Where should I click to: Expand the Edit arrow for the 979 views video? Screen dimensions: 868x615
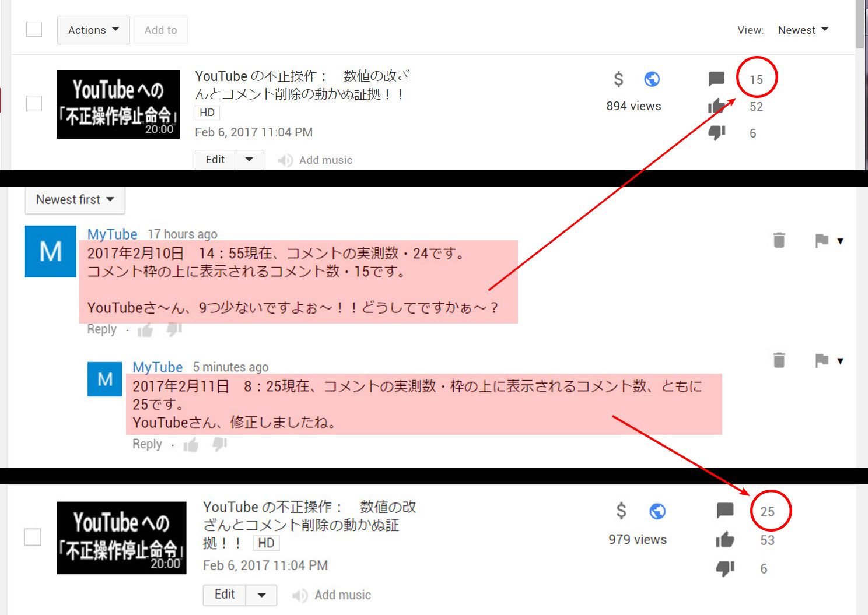(x=262, y=595)
